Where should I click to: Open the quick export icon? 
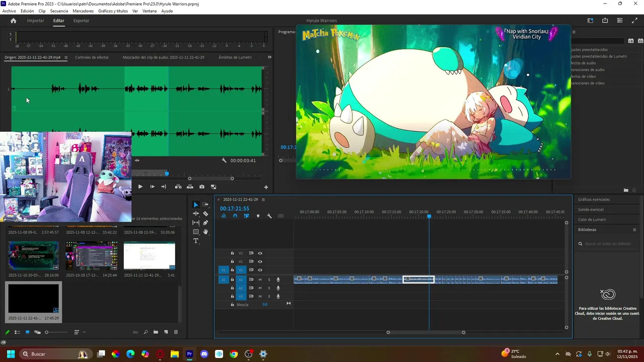coord(605,21)
